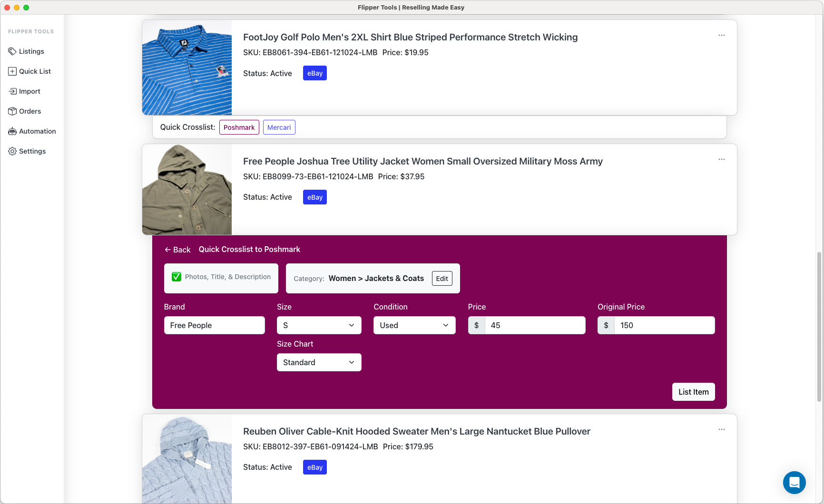Open Settings in the sidebar

27,151
